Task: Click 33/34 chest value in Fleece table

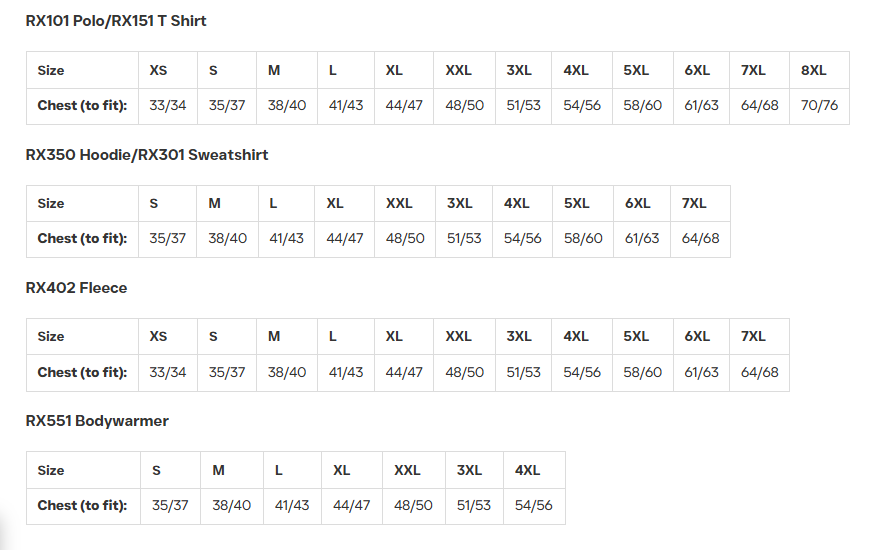Action: coord(167,372)
